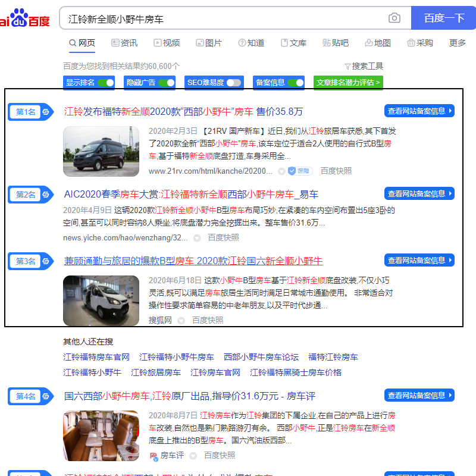Open the result 兼顾通勤与旅居的爆款B型房车
The height and width of the screenshot is (476, 476).
click(193, 261)
